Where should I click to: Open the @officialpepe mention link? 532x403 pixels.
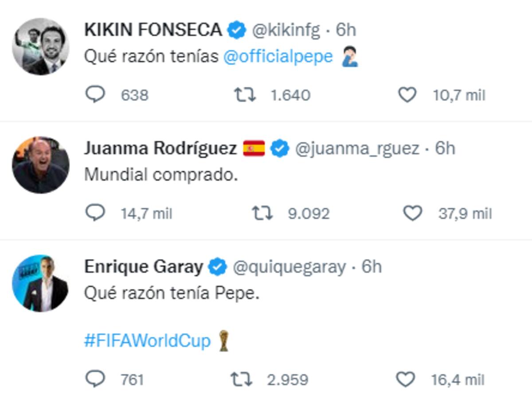tap(278, 57)
